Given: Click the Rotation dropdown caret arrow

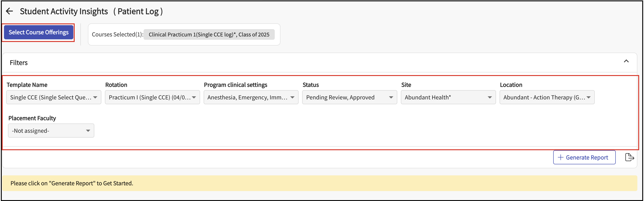Looking at the screenshot, I should [x=194, y=97].
